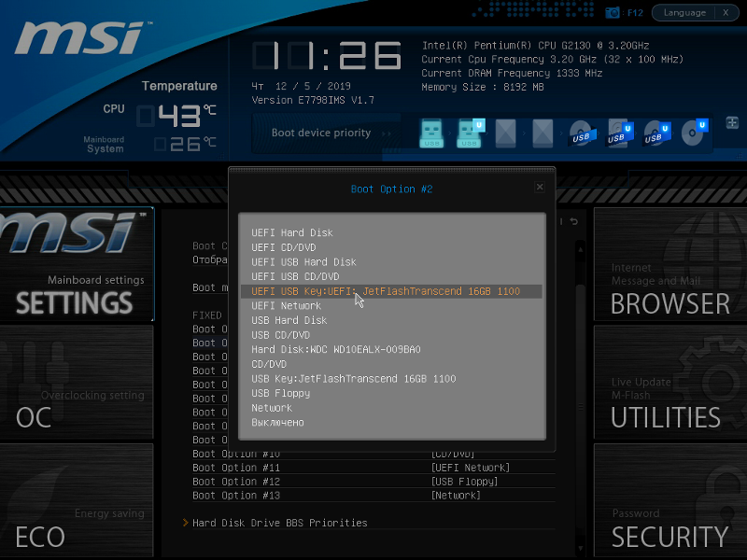747x560 pixels.
Task: Open the Language selector
Action: [x=684, y=13]
